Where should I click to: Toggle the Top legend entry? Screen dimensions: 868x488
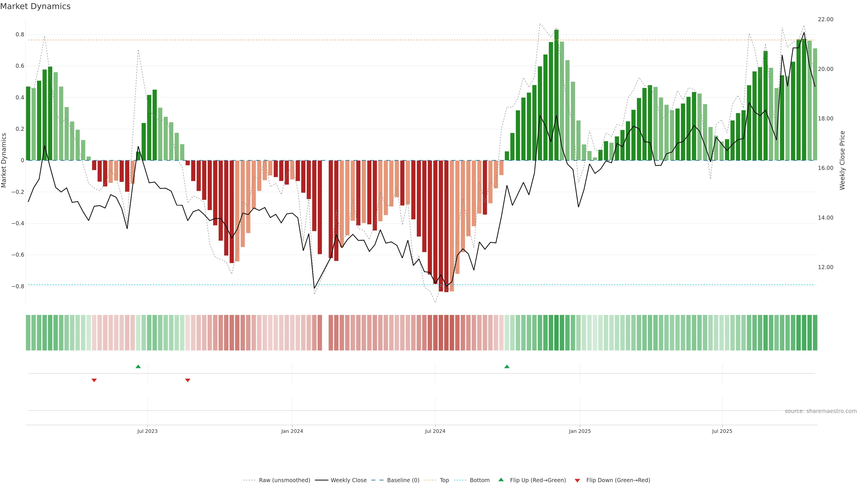pos(444,480)
